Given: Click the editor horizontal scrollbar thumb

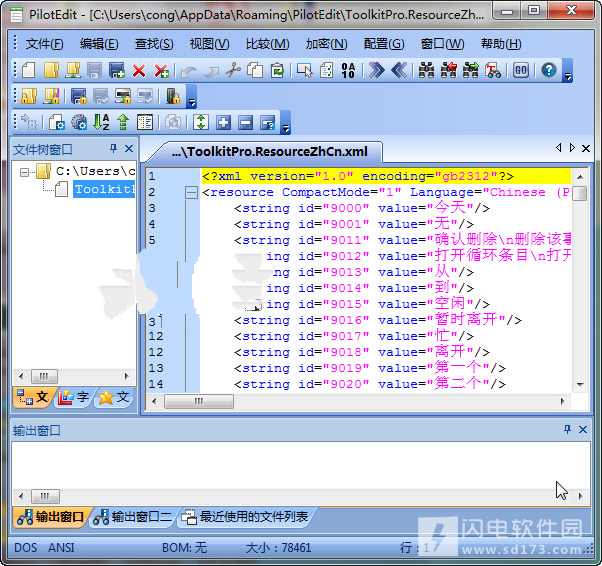Looking at the screenshot, I should 198,402.
